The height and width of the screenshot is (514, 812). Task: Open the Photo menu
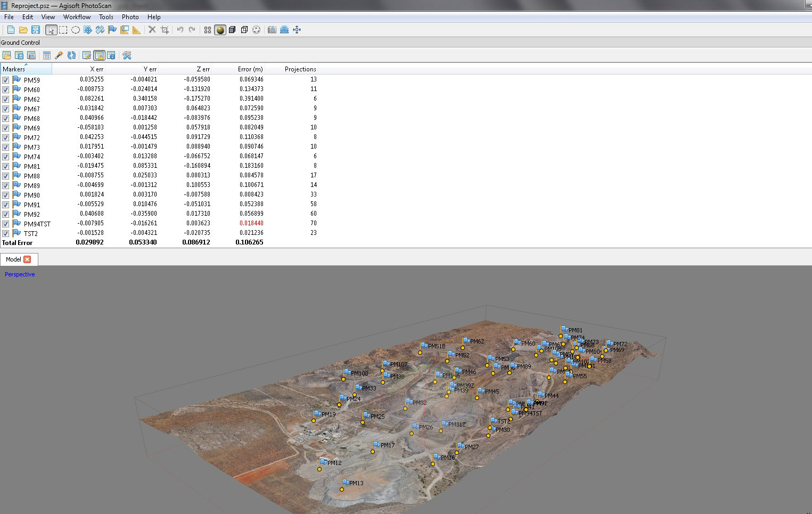[x=130, y=17]
